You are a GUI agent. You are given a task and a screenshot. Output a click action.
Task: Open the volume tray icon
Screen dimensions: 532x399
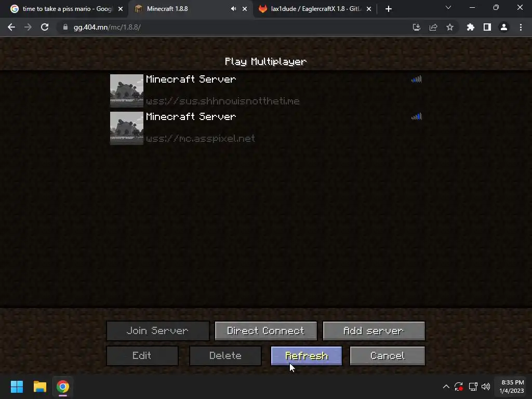coord(486,387)
